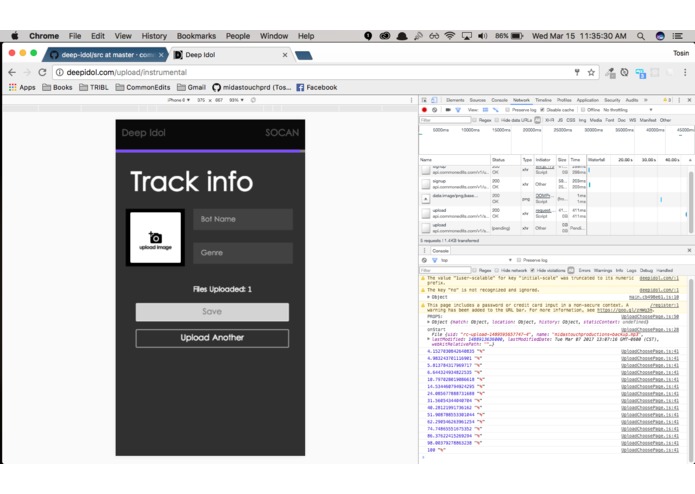Click the Network filter text box
The image size is (695, 494).
click(445, 120)
